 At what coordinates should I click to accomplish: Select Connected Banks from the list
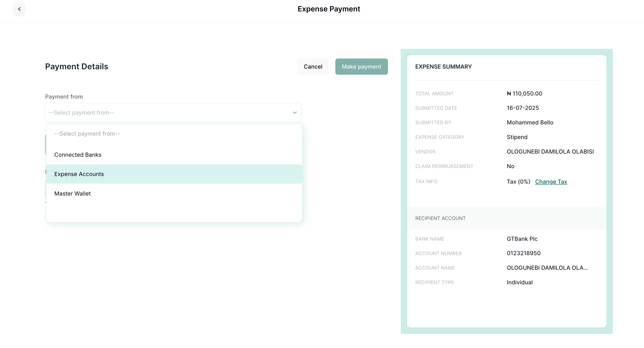coord(78,155)
